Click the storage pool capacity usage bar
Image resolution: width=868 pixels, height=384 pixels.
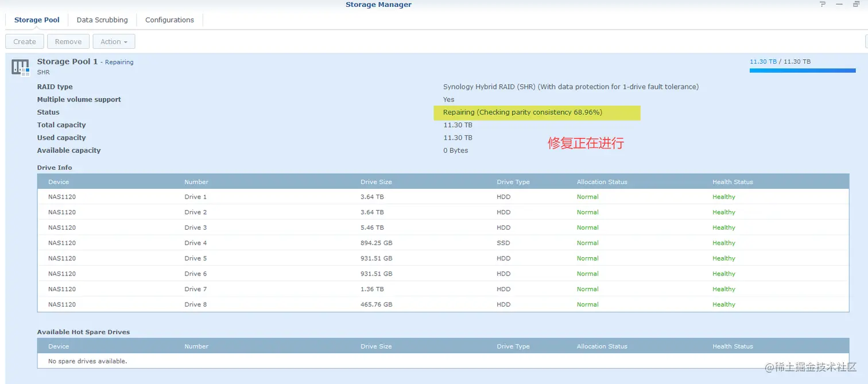click(x=803, y=71)
